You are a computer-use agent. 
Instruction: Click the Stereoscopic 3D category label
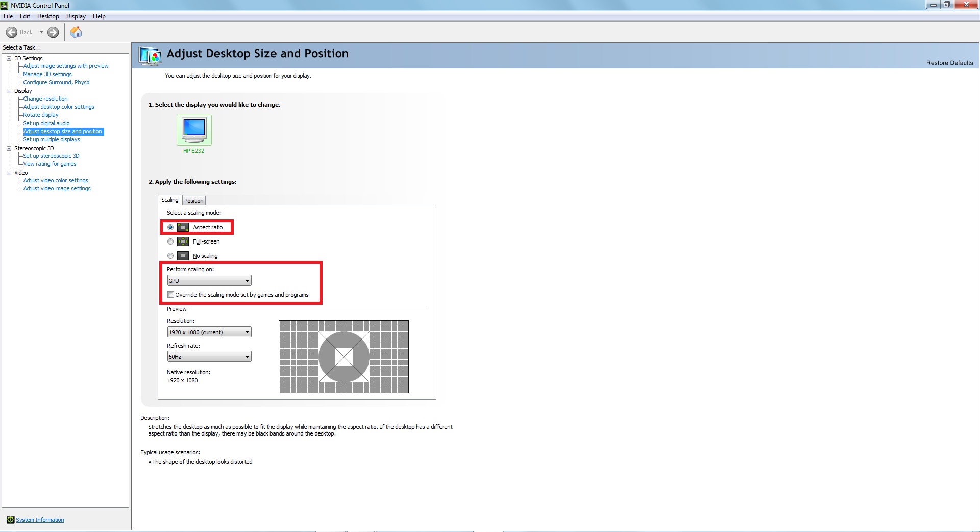coord(34,148)
